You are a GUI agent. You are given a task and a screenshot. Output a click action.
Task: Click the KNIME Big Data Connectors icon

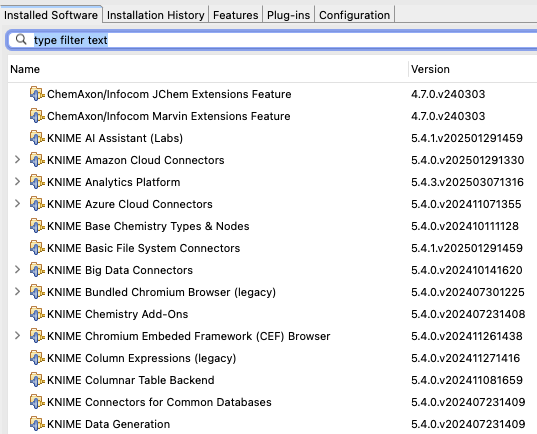click(37, 270)
